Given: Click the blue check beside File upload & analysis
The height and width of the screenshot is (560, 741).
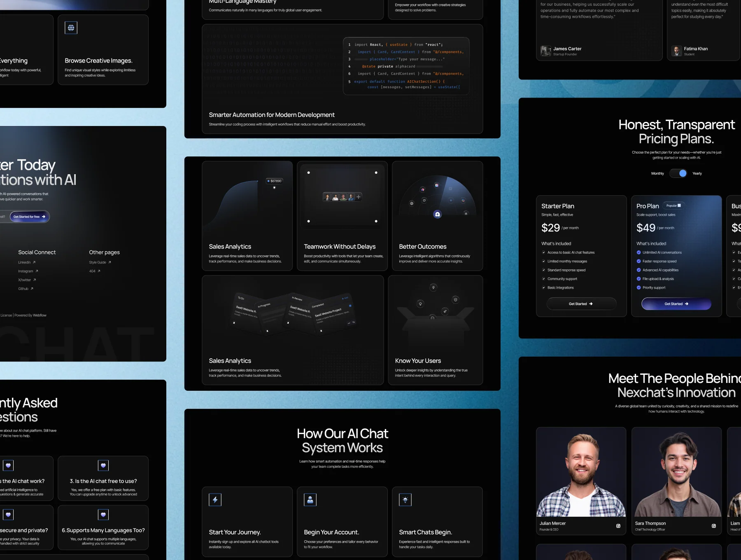Looking at the screenshot, I should tap(638, 279).
